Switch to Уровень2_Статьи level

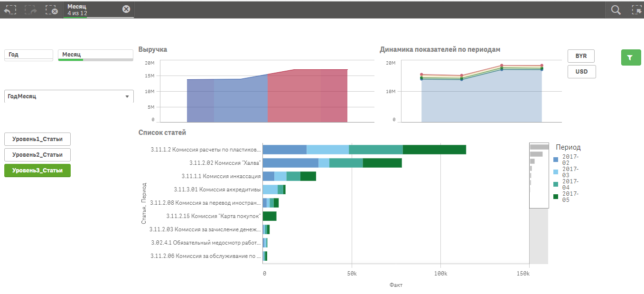(x=37, y=155)
